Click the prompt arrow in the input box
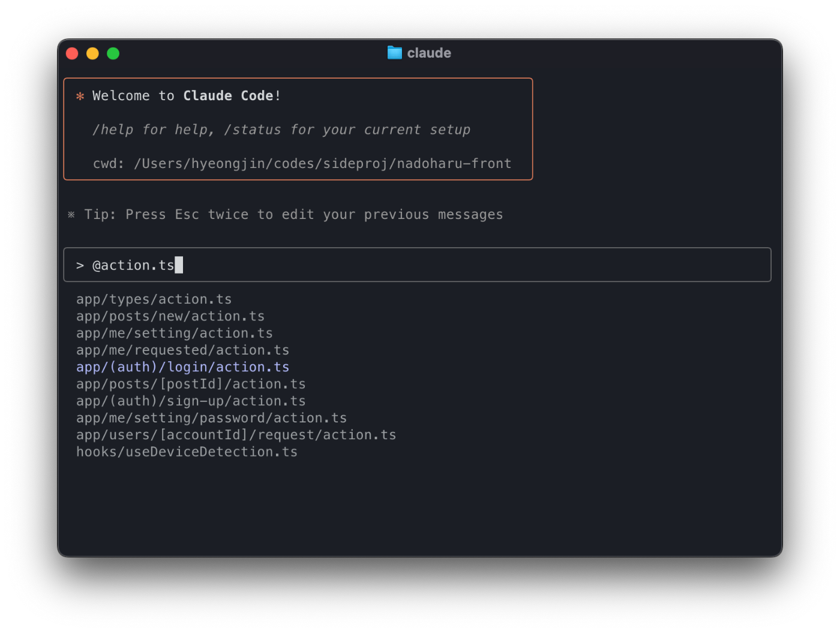Screen dimensions: 840x633 (x=80, y=265)
